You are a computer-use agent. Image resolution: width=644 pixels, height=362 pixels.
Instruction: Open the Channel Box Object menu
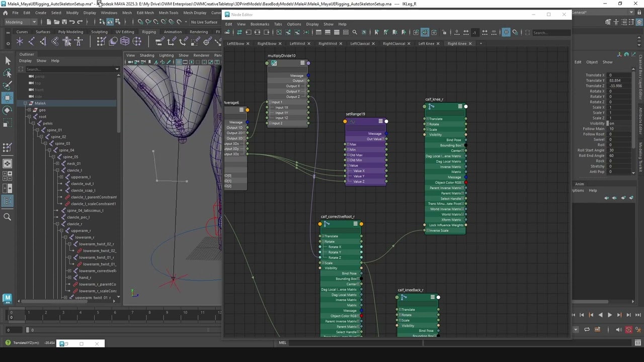(592, 62)
